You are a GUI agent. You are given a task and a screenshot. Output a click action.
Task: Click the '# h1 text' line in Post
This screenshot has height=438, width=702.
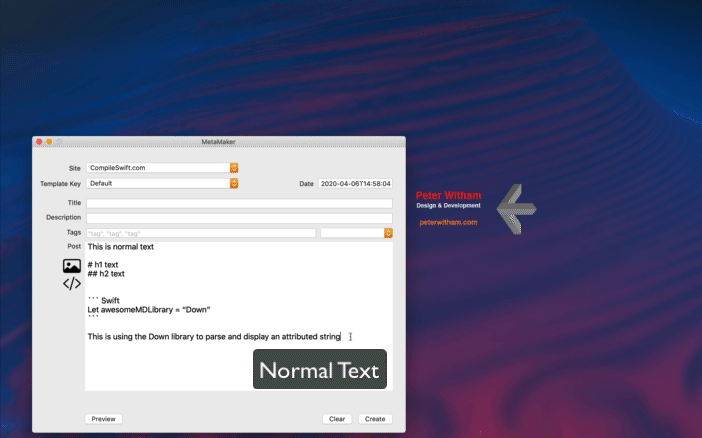click(x=103, y=265)
